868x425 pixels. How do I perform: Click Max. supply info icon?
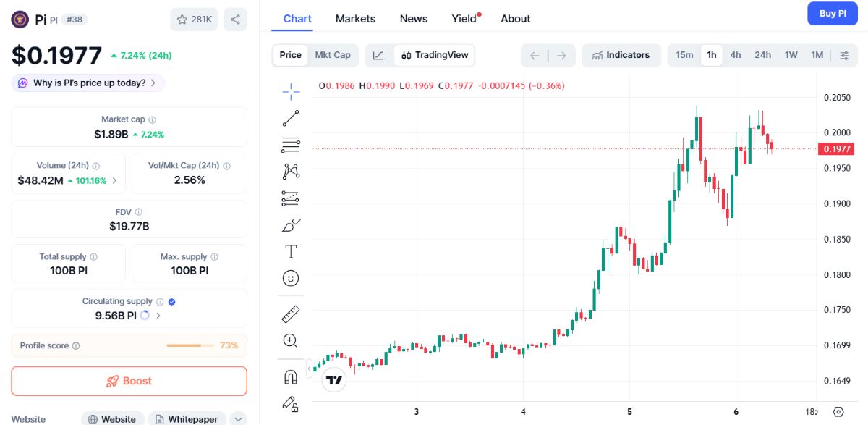point(214,257)
